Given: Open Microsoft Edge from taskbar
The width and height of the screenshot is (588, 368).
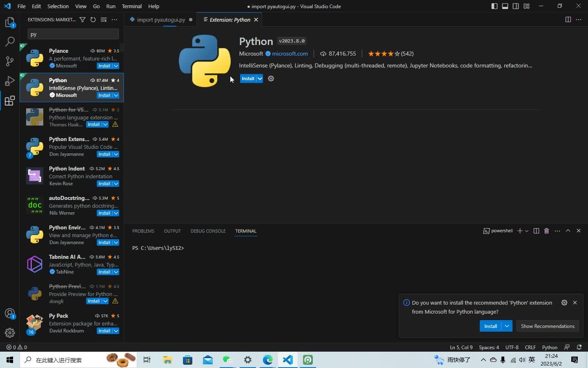Looking at the screenshot, I should coord(268,360).
